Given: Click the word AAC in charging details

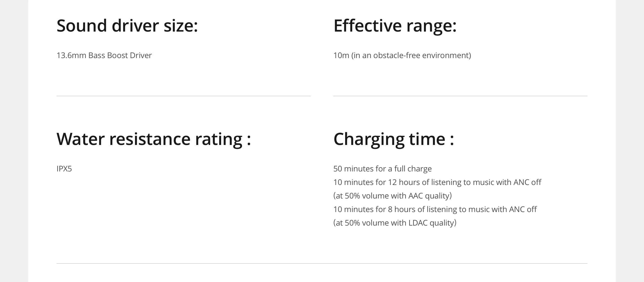Looking at the screenshot, I should point(415,196).
